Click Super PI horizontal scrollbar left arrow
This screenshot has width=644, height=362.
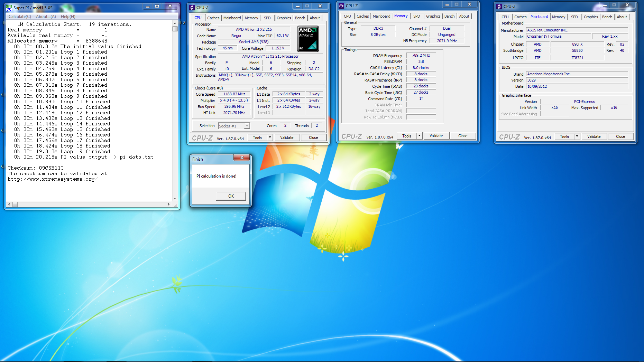pyautogui.click(x=9, y=204)
